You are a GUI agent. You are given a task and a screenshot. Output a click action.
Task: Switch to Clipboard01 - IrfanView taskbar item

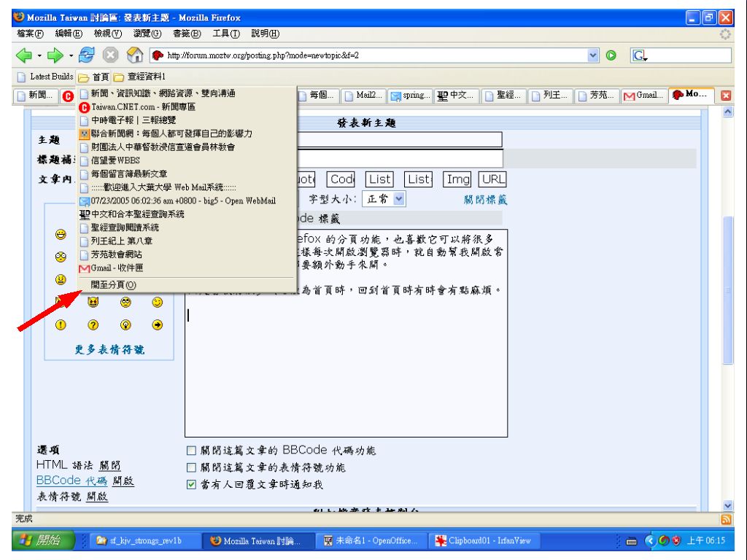coord(483,541)
